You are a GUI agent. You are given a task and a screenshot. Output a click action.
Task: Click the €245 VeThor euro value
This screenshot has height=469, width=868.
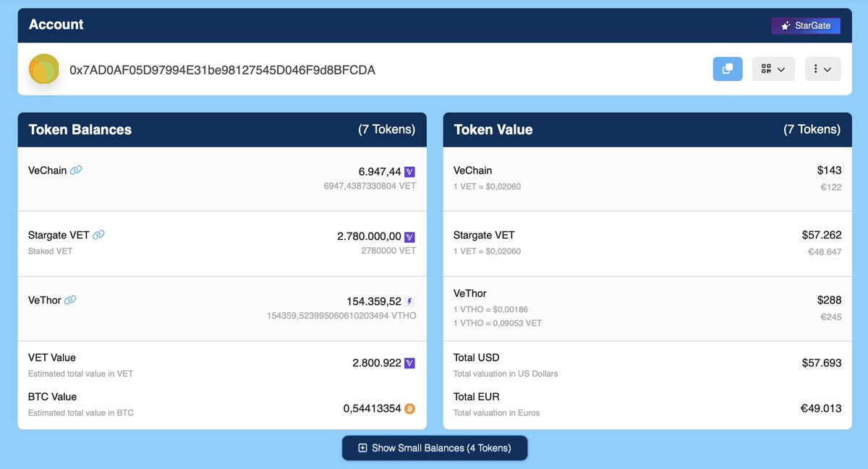pyautogui.click(x=831, y=317)
